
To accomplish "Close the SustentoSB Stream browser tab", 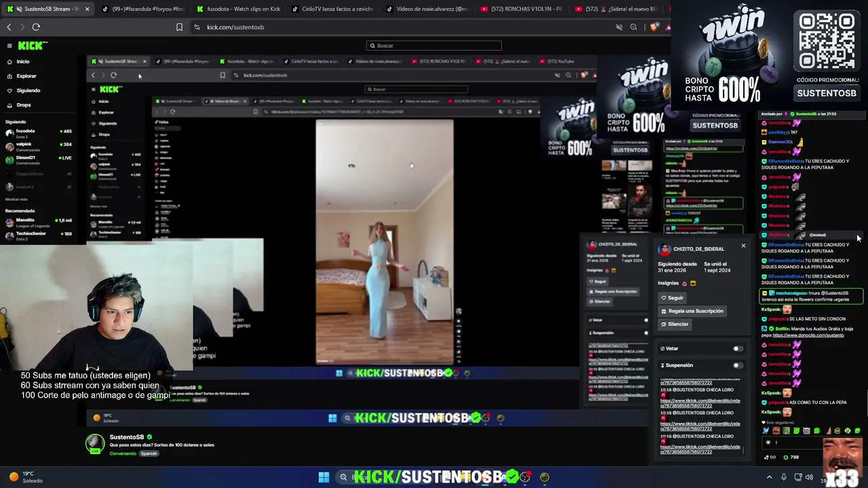I will point(87,9).
